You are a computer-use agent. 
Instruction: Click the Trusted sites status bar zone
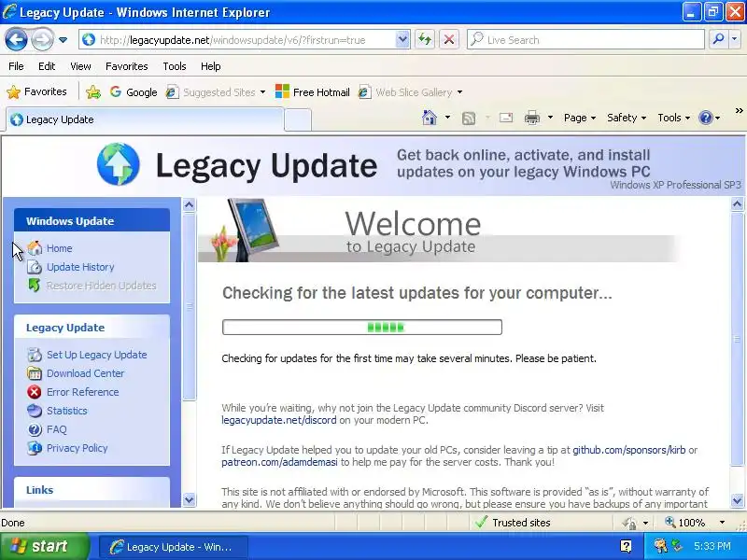[x=513, y=523]
